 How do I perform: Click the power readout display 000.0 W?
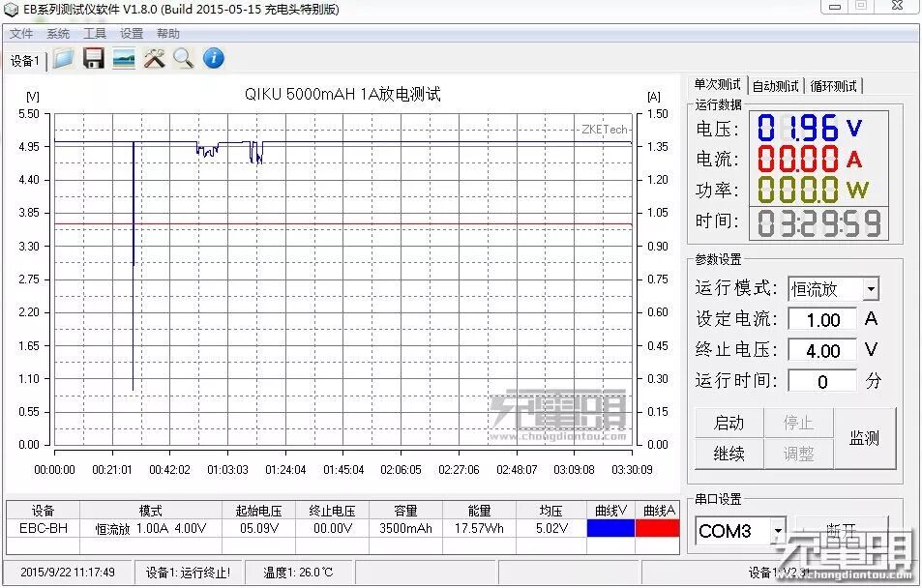[x=814, y=190]
